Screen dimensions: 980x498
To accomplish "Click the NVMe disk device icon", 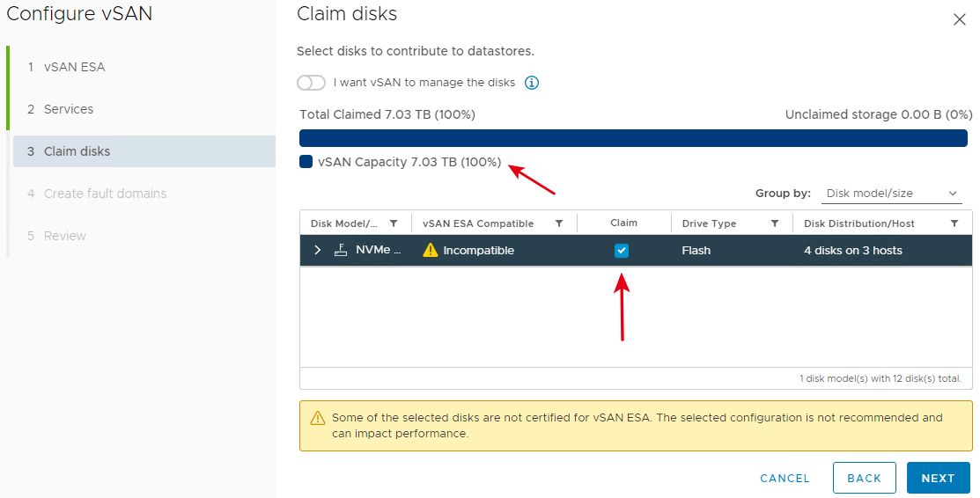I will [341, 250].
